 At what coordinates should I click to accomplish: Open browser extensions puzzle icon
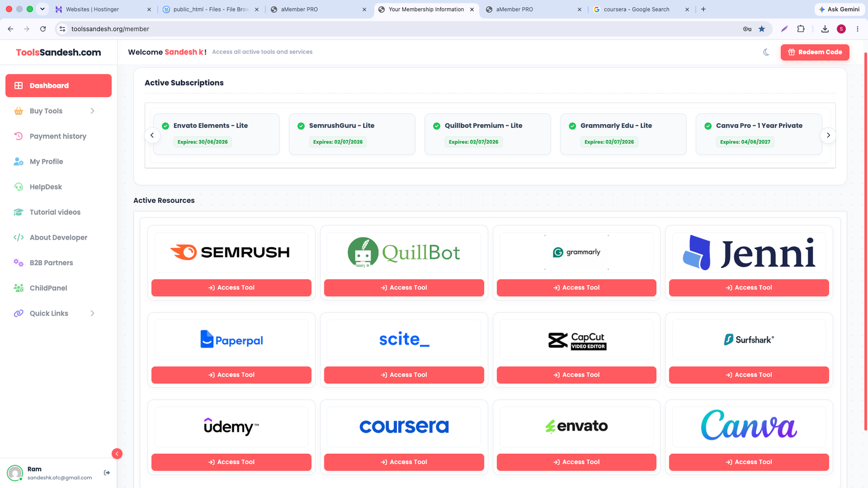(801, 29)
